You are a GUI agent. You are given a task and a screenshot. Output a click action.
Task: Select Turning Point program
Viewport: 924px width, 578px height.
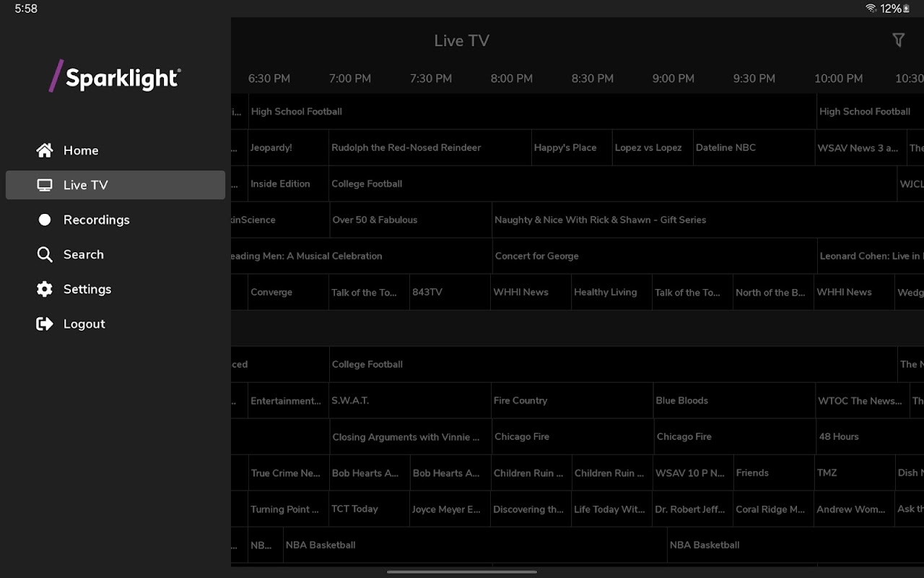(x=288, y=509)
